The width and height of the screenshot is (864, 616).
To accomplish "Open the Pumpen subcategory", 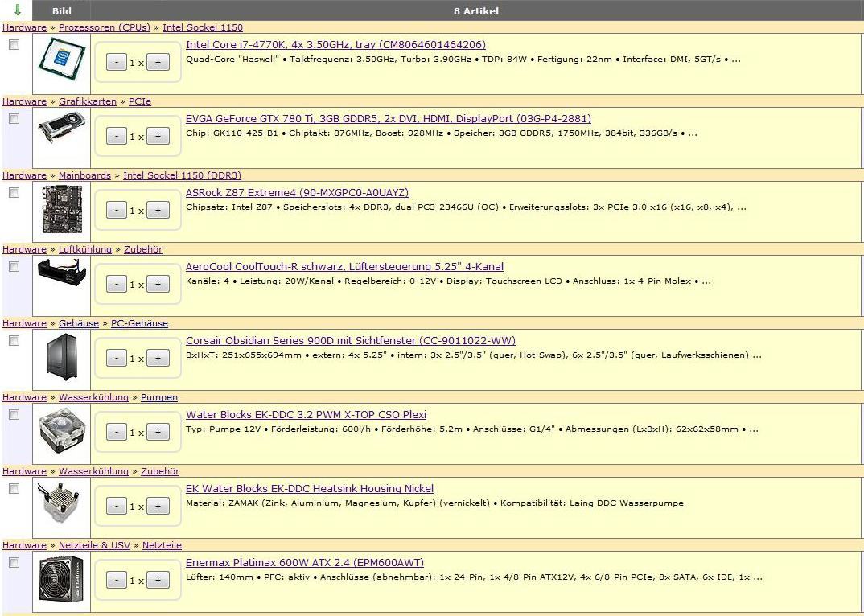I will pyautogui.click(x=159, y=397).
